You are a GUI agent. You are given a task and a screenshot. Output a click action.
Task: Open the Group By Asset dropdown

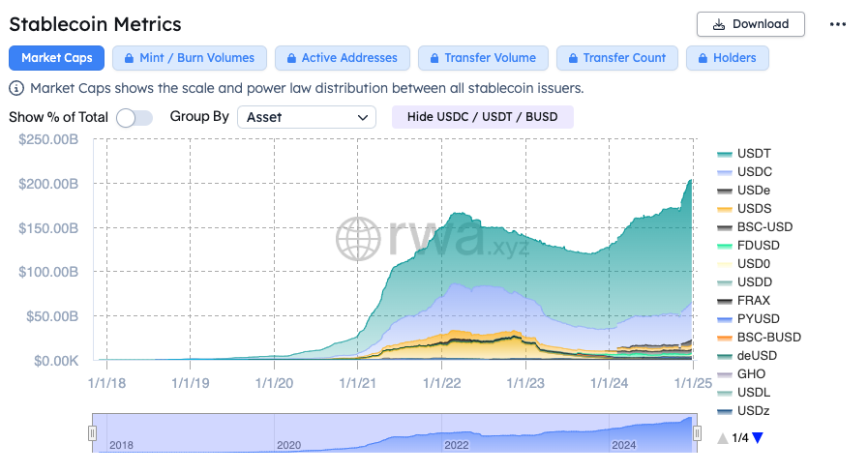307,117
